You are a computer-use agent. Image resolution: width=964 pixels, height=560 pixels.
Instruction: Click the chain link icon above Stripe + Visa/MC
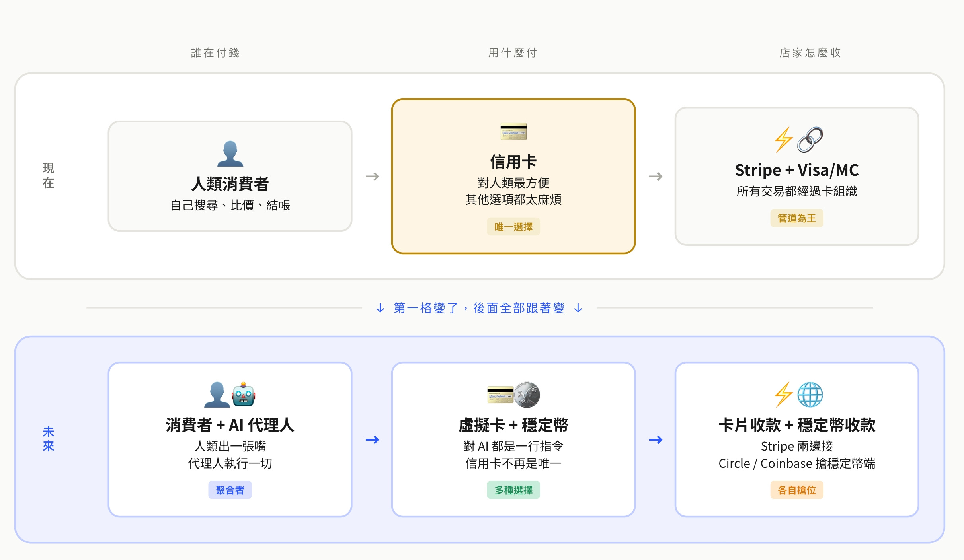[810, 140]
